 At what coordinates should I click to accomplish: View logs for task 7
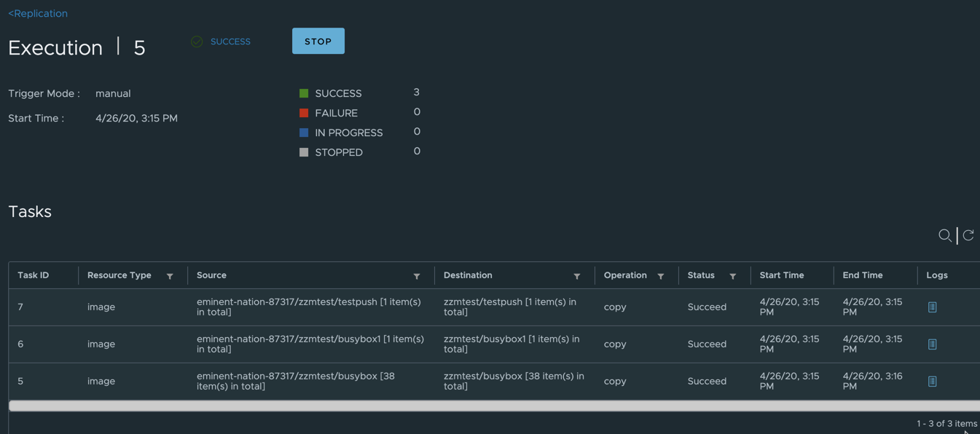pos(932,307)
